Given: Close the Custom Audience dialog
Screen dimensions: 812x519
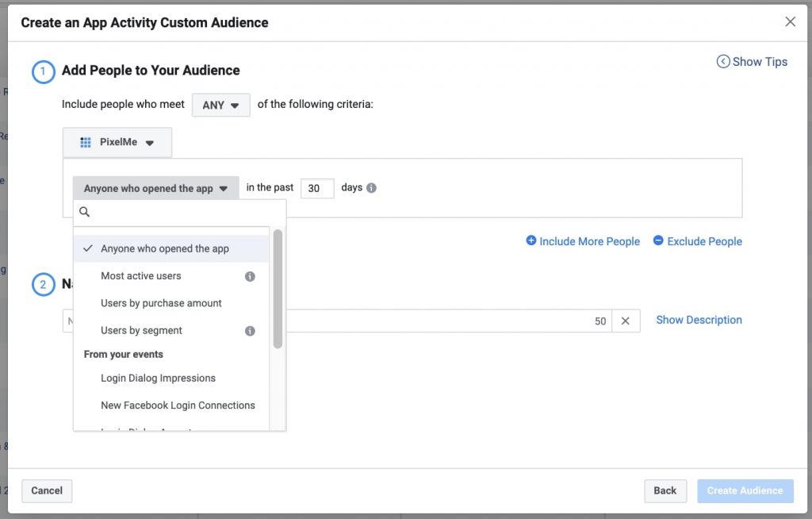Looking at the screenshot, I should [x=790, y=22].
